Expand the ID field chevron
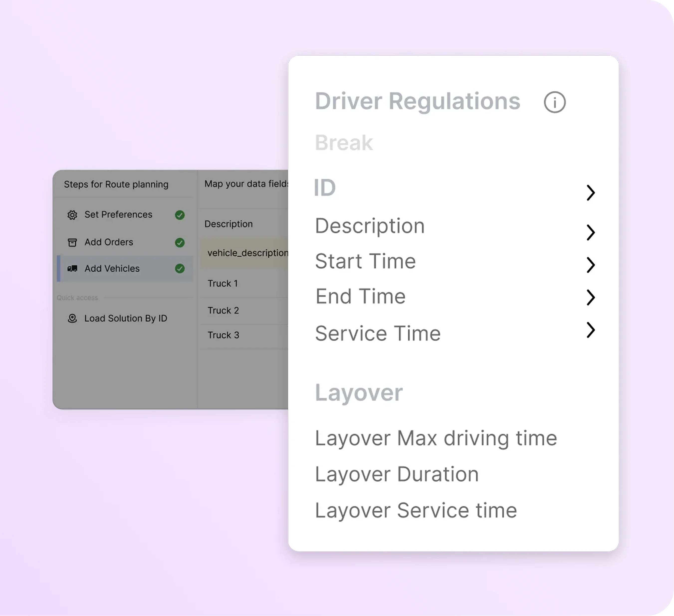 591,193
